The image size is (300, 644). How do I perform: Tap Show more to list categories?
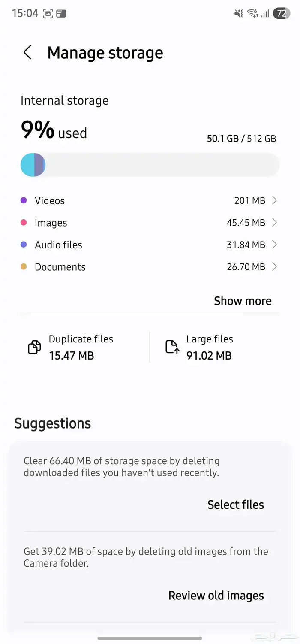pos(243,301)
